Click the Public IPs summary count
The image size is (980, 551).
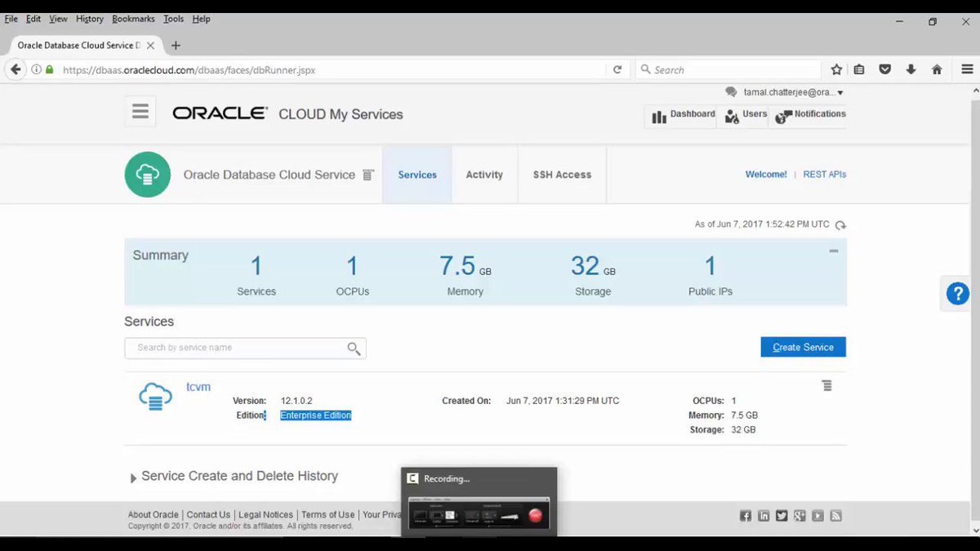(x=710, y=266)
